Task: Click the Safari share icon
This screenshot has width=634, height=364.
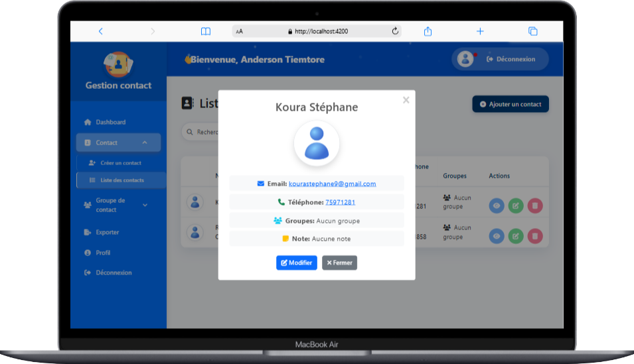Action: coord(428,31)
